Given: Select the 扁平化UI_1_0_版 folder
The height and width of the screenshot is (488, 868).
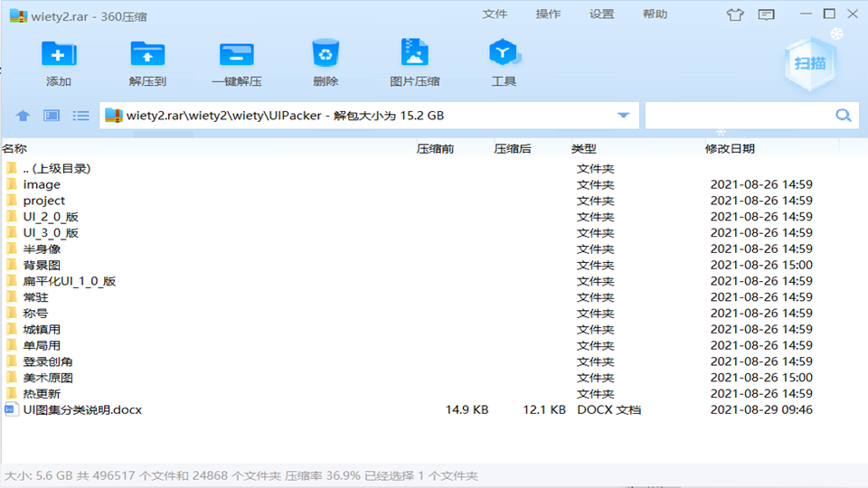Looking at the screenshot, I should 434,281.
